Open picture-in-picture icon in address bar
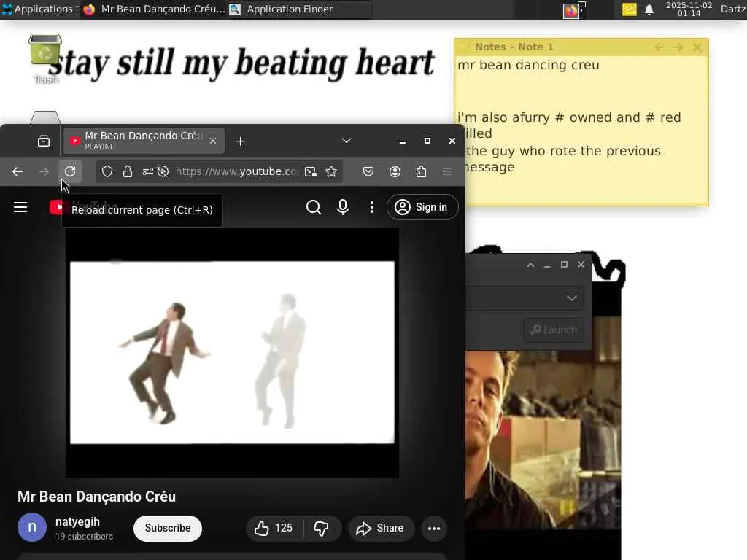The width and height of the screenshot is (747, 560). (x=311, y=172)
